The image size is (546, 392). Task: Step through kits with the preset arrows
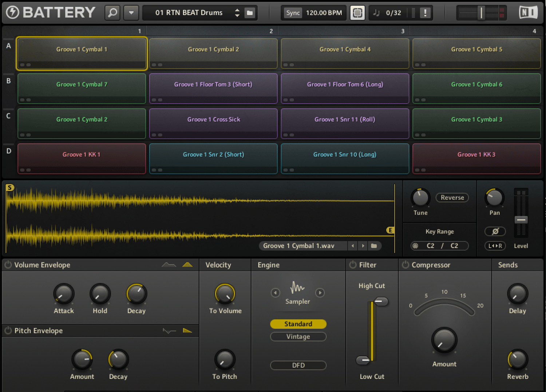[237, 13]
